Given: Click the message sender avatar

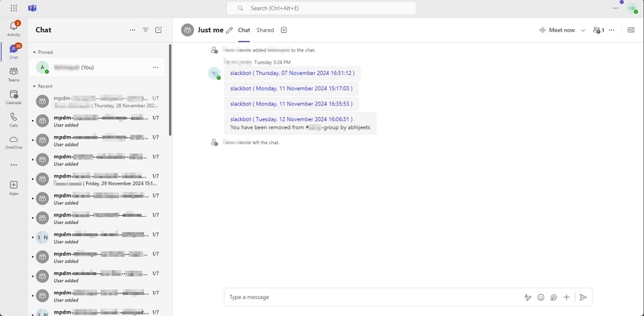Looking at the screenshot, I should pos(214,73).
